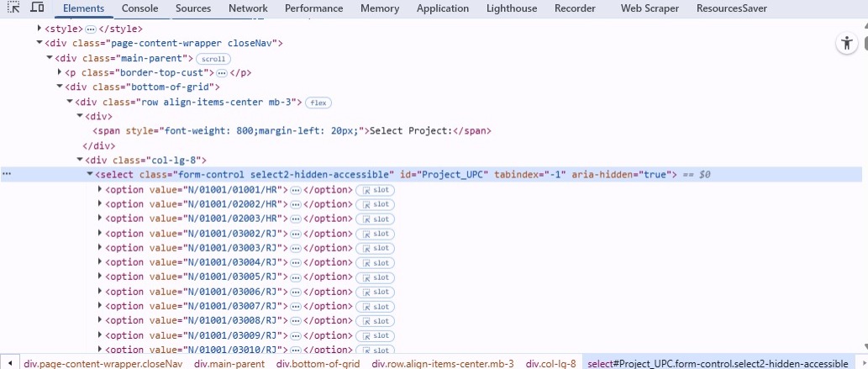
Task: Switch to the Console tab
Action: point(139,8)
